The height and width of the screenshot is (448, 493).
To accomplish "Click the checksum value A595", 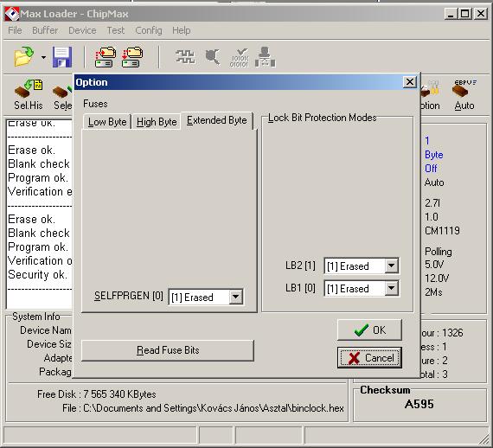I will click(x=419, y=404).
